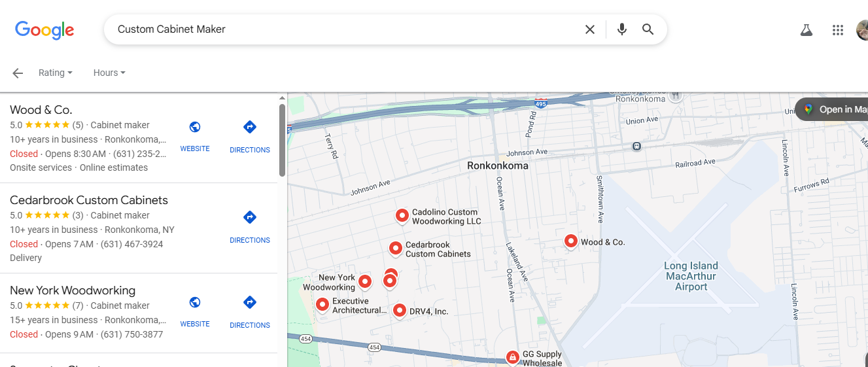868x367 pixels.
Task: Select Cadolino Custom Woodworking map pin
Action: [402, 215]
